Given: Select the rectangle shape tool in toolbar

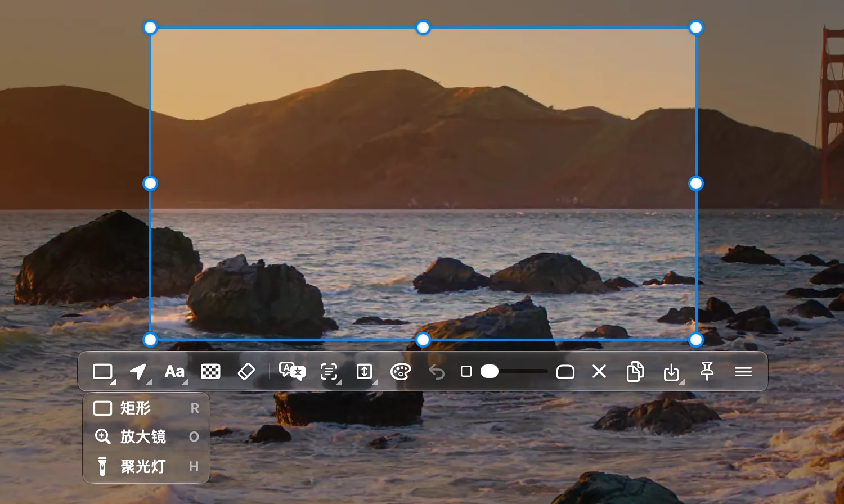Looking at the screenshot, I should 103,372.
